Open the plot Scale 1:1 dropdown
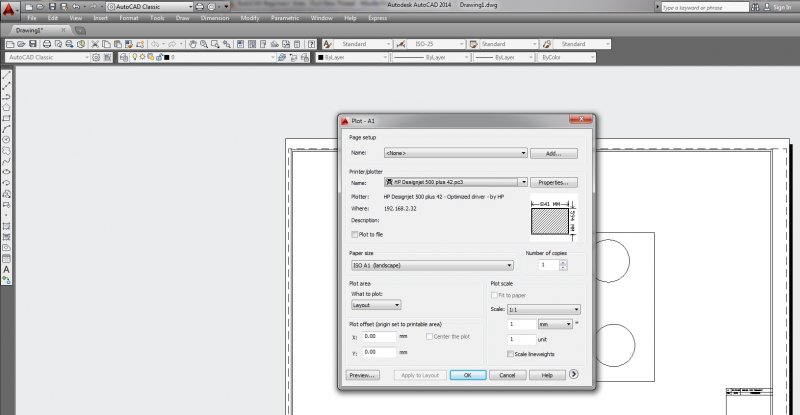The image size is (800, 415). coord(543,309)
